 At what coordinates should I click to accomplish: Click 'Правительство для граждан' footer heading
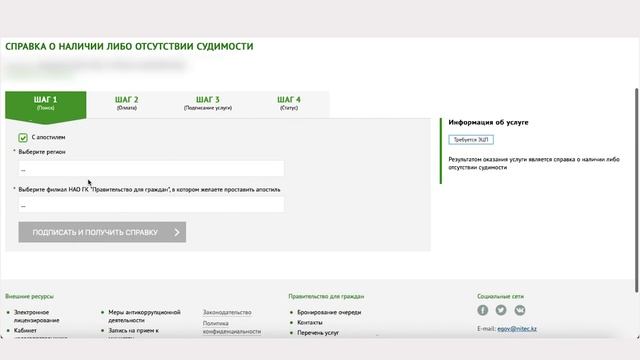326,296
